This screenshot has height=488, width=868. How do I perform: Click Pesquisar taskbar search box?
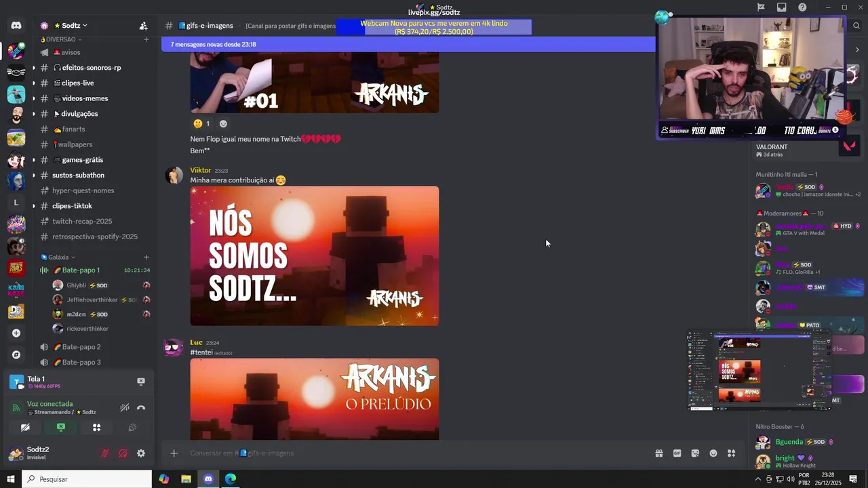87,479
